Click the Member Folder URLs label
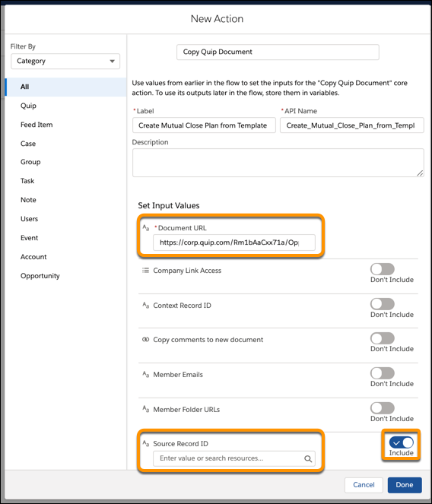This screenshot has width=432, height=504. (x=186, y=410)
